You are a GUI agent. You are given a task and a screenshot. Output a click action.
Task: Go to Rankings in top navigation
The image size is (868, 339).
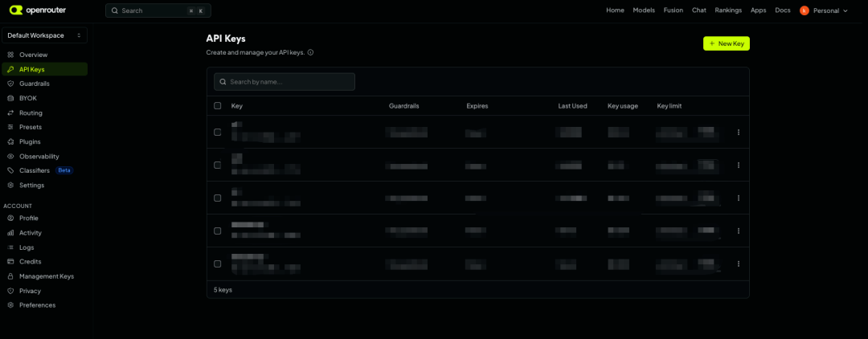[728, 10]
